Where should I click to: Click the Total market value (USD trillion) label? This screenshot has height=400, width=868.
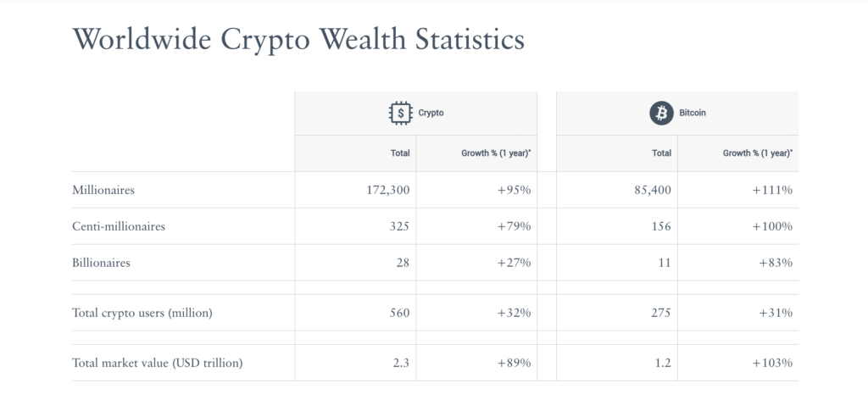[x=158, y=364]
